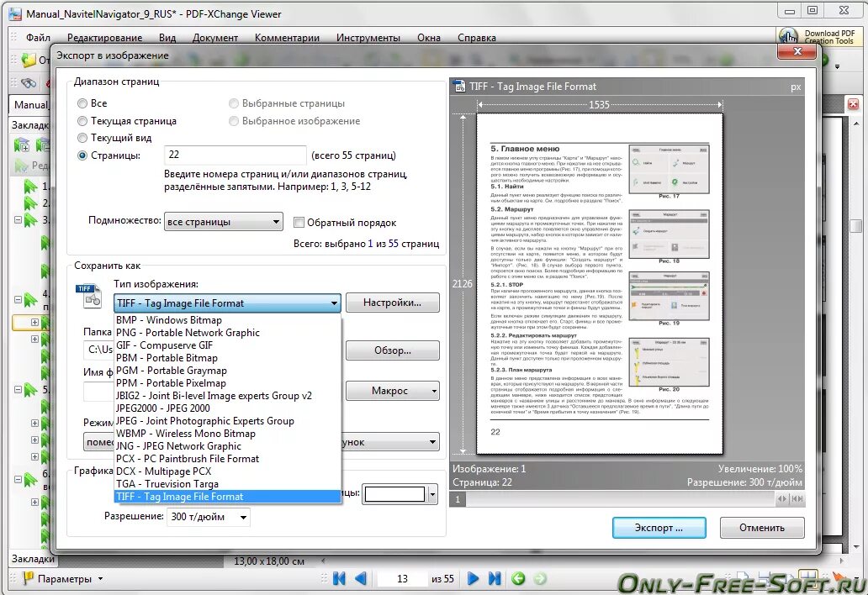Image resolution: width=868 pixels, height=595 pixels.
Task: Click the Отменить cancel button
Action: point(762,528)
